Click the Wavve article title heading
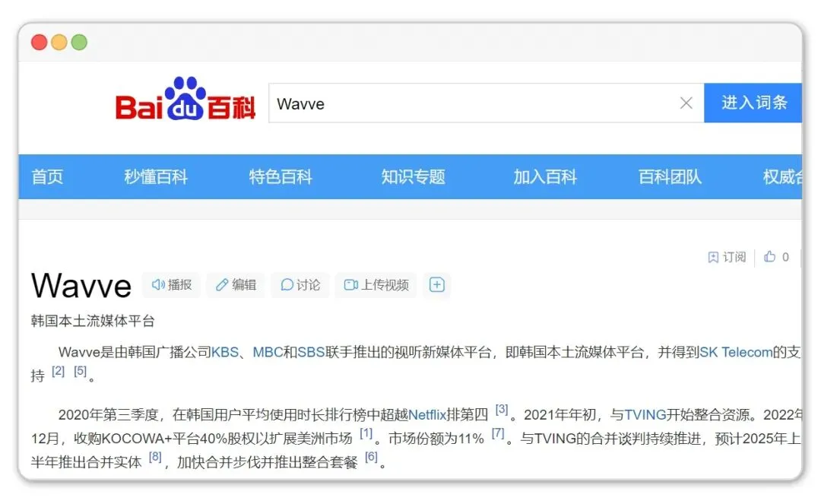The width and height of the screenshot is (821, 504). coord(81,285)
